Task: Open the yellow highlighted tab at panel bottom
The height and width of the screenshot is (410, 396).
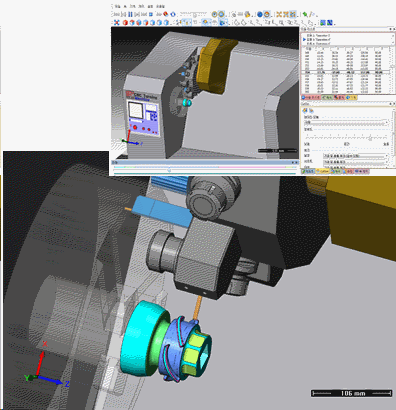Action: pyautogui.click(x=323, y=171)
